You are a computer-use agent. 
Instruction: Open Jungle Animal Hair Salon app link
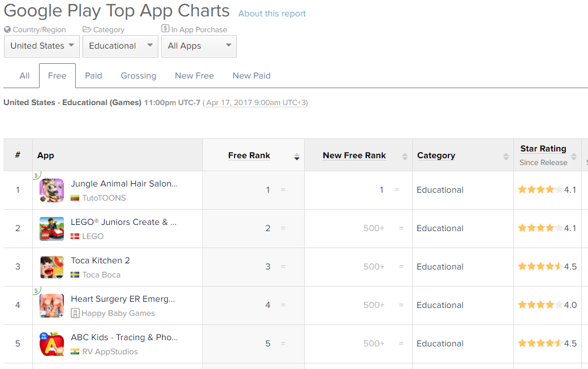pos(124,184)
